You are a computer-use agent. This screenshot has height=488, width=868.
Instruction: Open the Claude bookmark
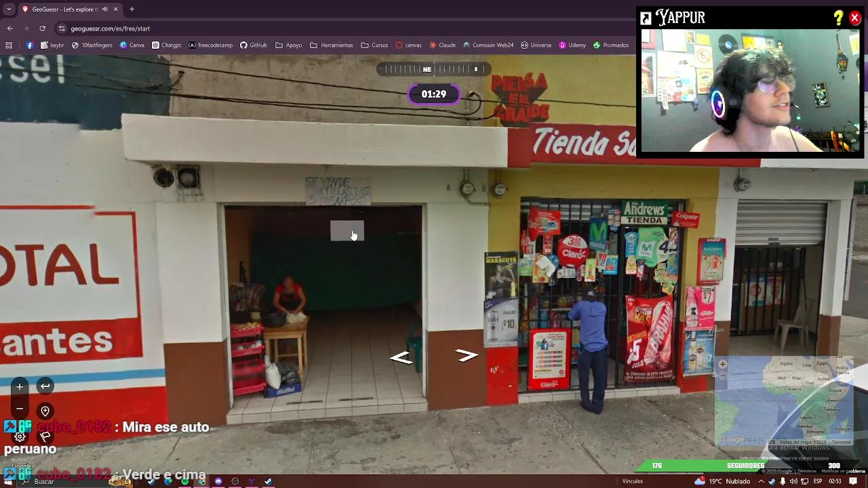pos(442,45)
